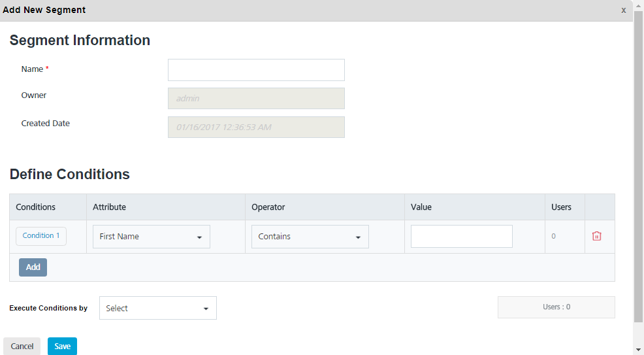Click the Created Date field

(256, 127)
